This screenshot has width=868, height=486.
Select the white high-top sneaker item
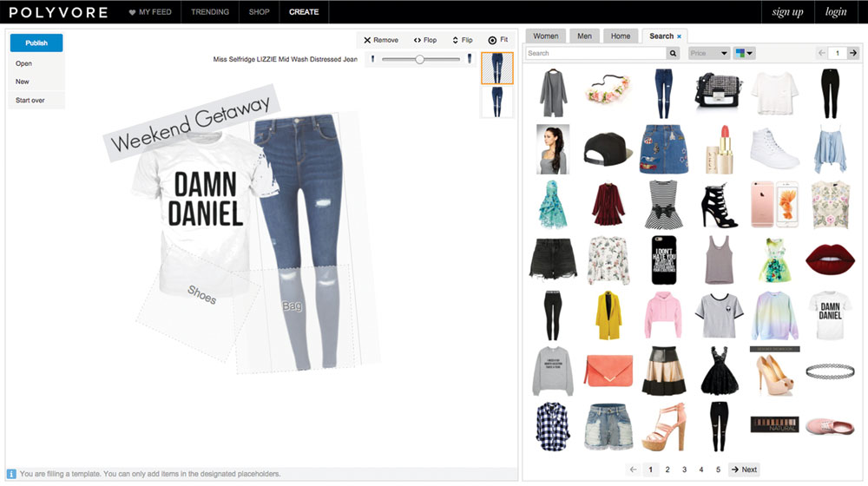click(774, 148)
